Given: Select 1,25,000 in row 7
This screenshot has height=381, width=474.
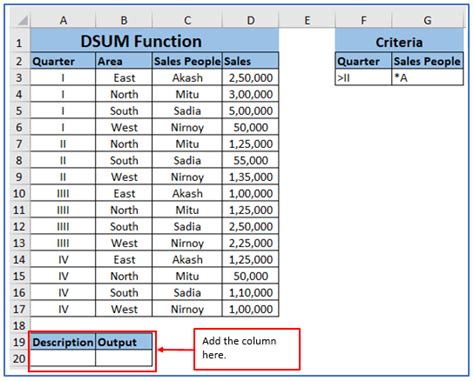Looking at the screenshot, I should point(251,144).
